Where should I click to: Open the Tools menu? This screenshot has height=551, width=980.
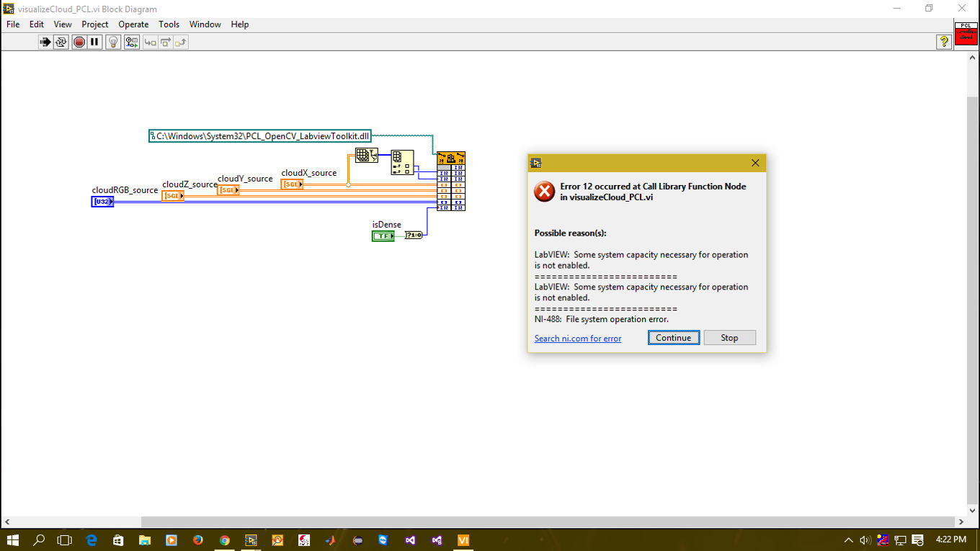(169, 24)
